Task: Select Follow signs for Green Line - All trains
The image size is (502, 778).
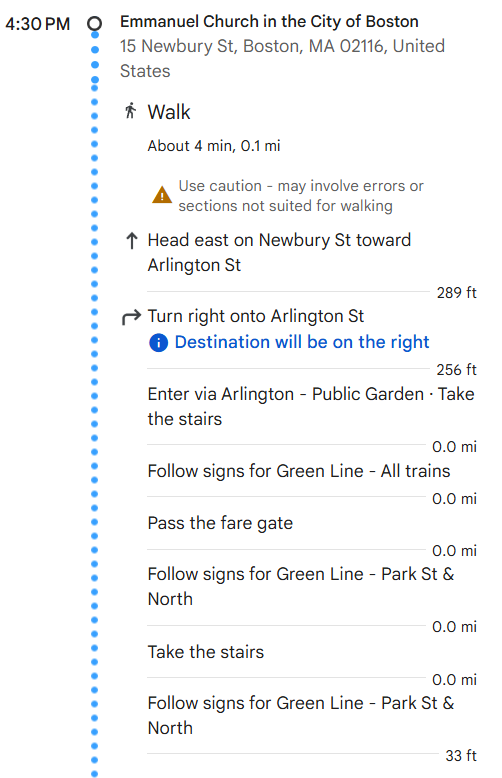Action: (299, 471)
